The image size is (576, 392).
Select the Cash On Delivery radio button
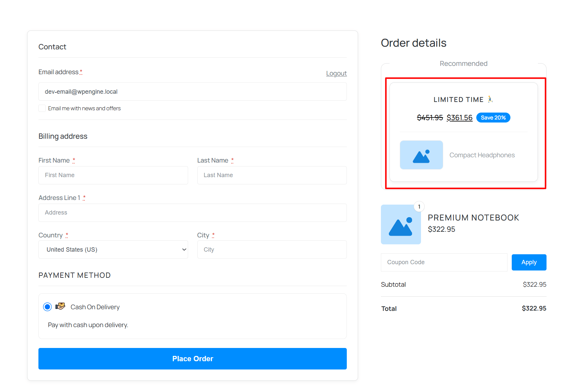[47, 307]
